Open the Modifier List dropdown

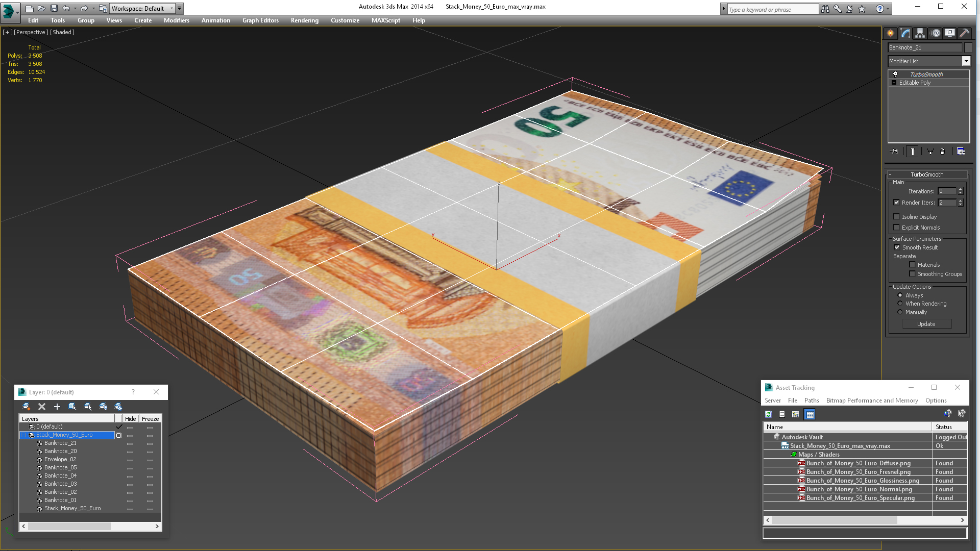966,61
